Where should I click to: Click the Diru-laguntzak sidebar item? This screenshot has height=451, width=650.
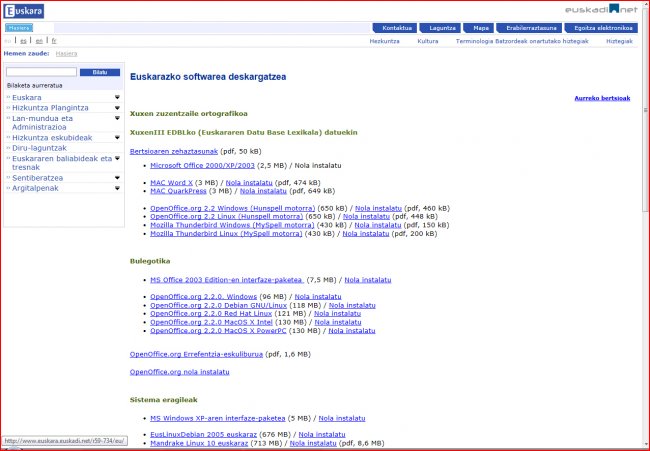click(40, 147)
